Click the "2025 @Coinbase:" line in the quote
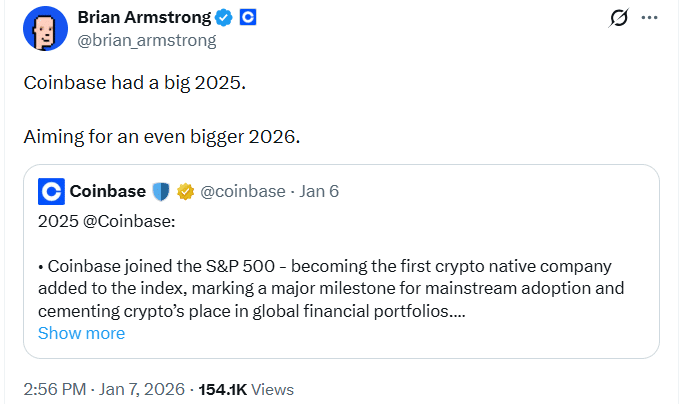The image size is (684, 404). 106,221
